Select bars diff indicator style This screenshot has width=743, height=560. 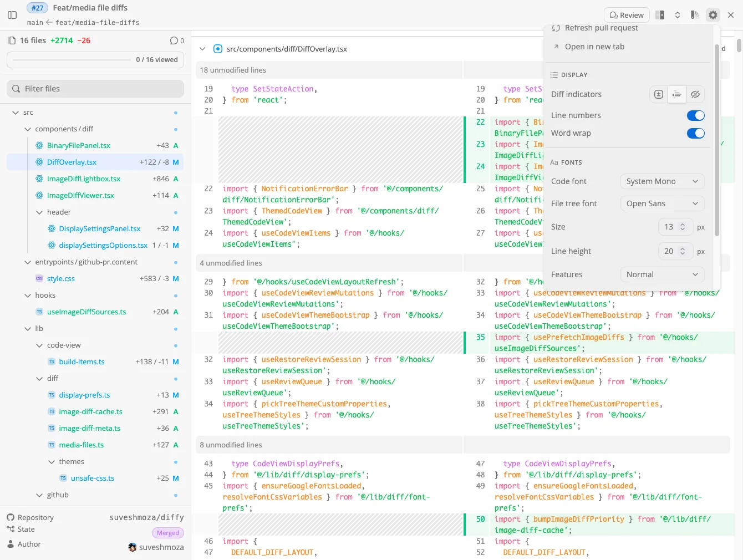pyautogui.click(x=677, y=94)
